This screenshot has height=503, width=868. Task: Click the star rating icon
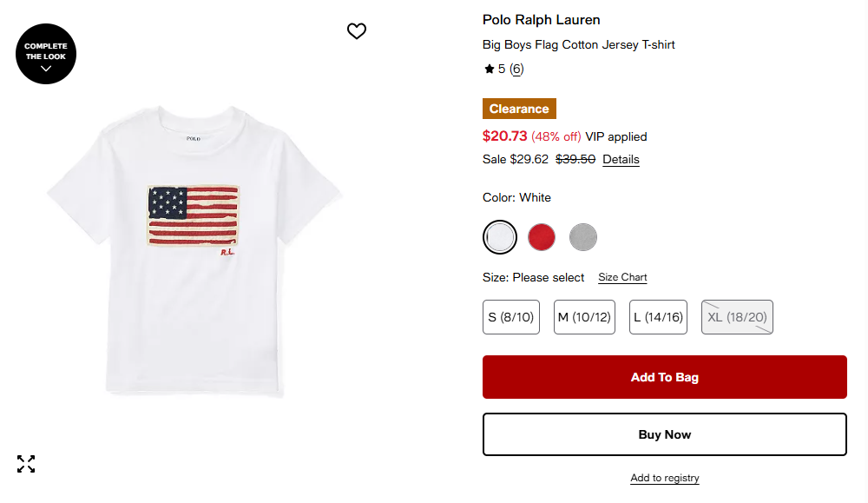tap(490, 69)
